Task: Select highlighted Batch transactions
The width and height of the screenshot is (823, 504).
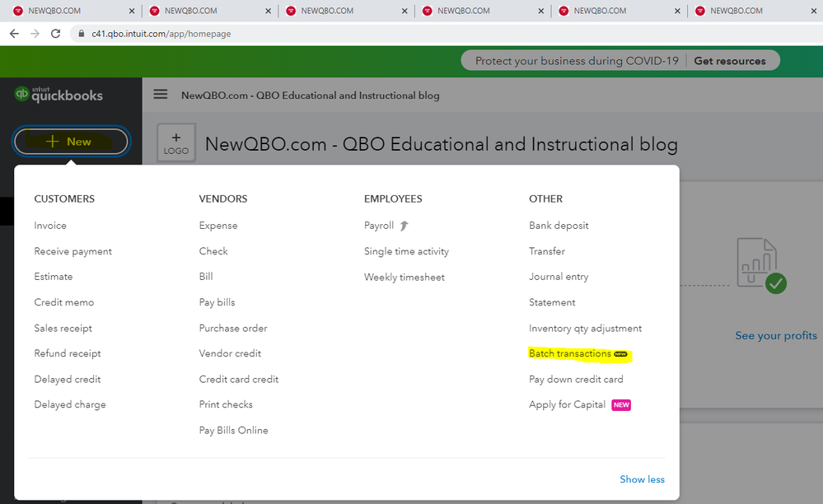Action: click(570, 353)
